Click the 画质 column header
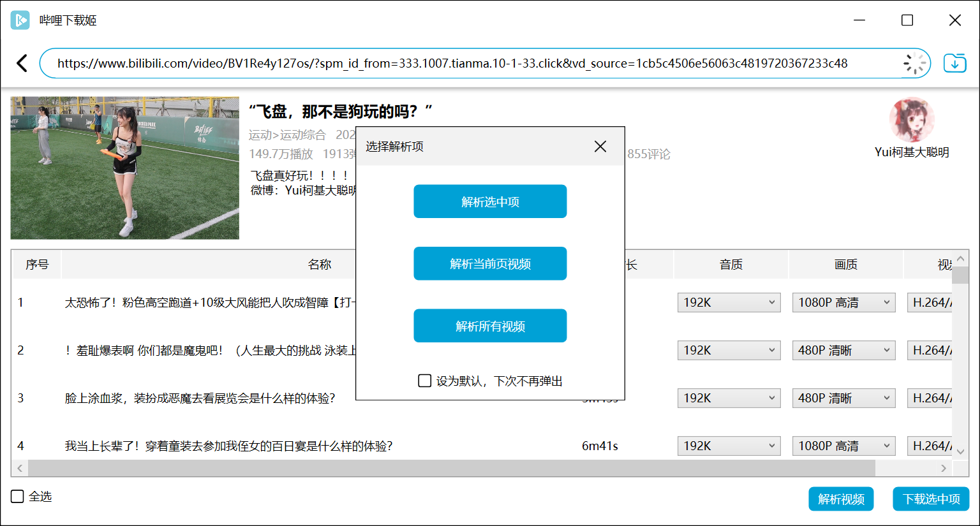Screen dimensions: 980x526 pos(845,265)
